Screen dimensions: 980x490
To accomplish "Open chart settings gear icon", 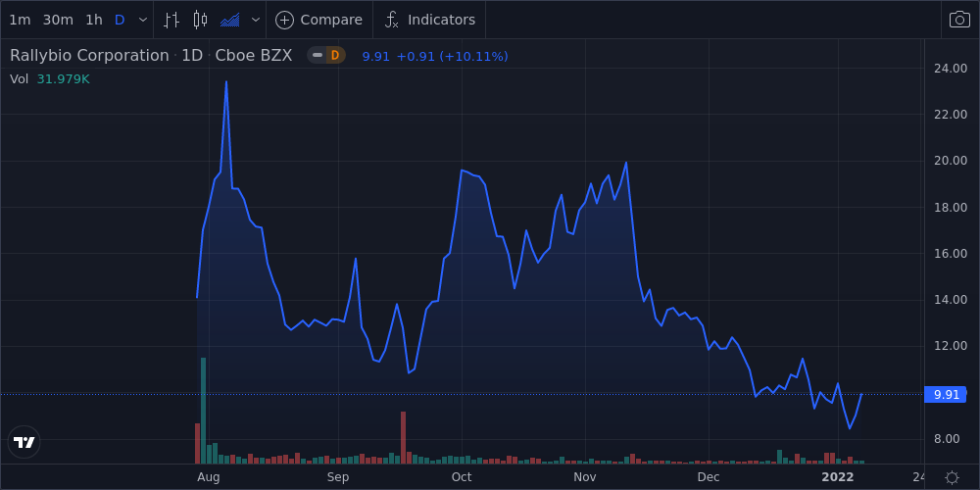I will click(952, 477).
